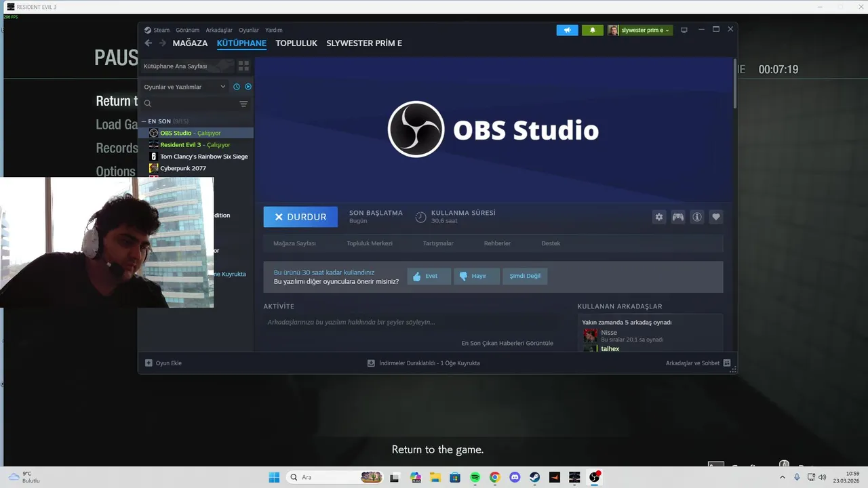
Task: Toggle the ready-to-play filter icon
Action: click(248, 87)
